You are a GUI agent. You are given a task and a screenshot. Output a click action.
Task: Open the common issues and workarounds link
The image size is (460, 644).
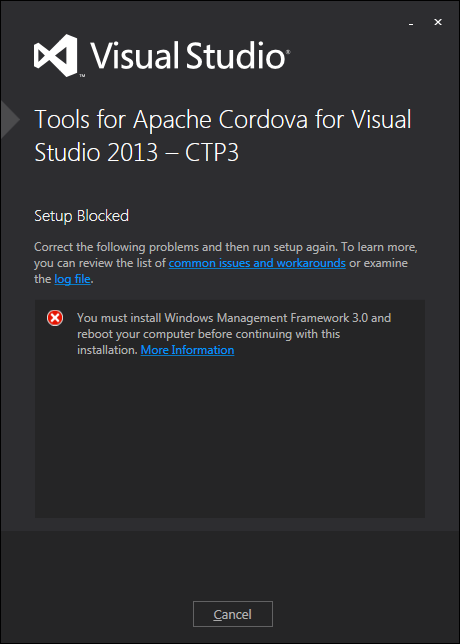257,263
